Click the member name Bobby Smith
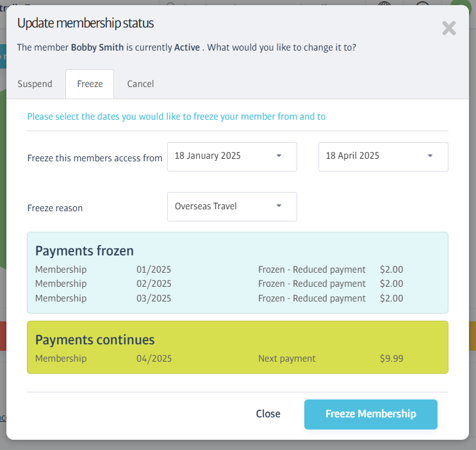476x450 pixels. (97, 47)
